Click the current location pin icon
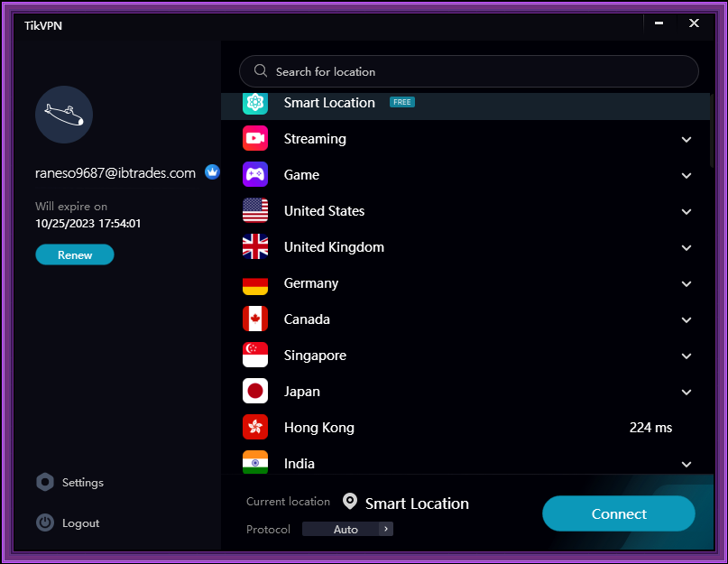This screenshot has width=728, height=564. tap(350, 502)
